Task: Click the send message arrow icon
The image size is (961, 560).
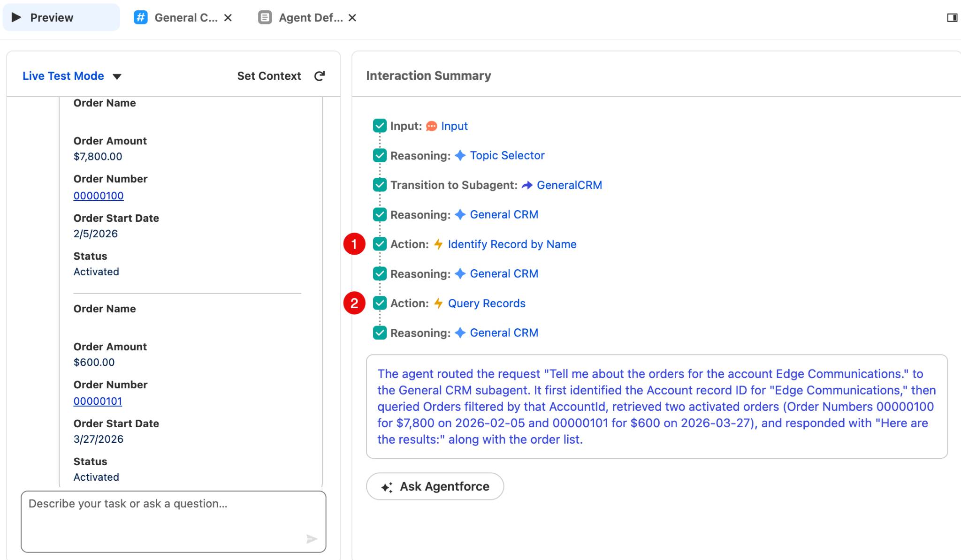Action: click(312, 539)
